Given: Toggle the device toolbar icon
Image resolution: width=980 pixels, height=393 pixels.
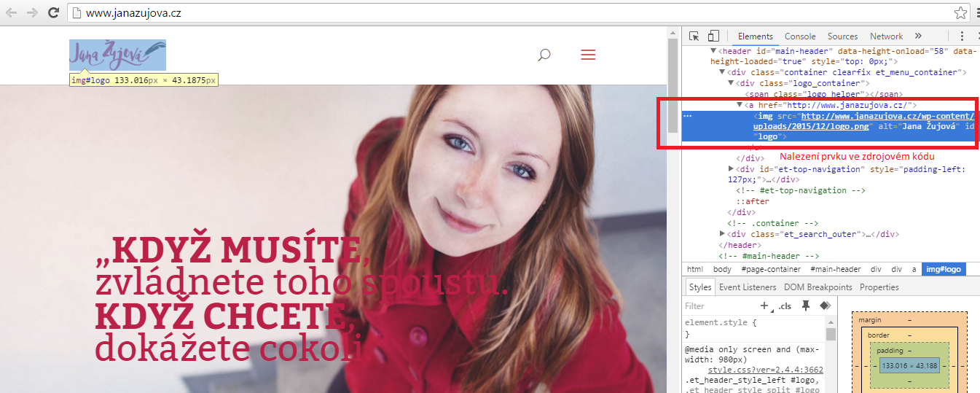Looking at the screenshot, I should [x=714, y=36].
